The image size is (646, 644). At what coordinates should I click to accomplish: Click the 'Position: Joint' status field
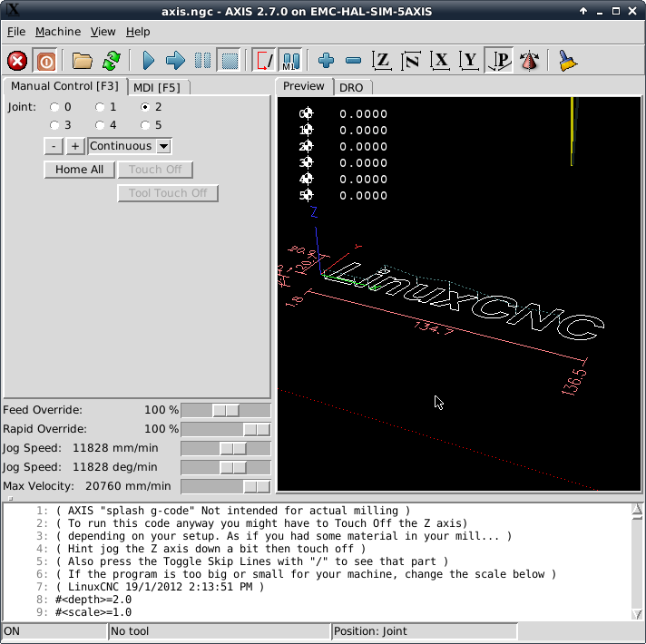425,631
